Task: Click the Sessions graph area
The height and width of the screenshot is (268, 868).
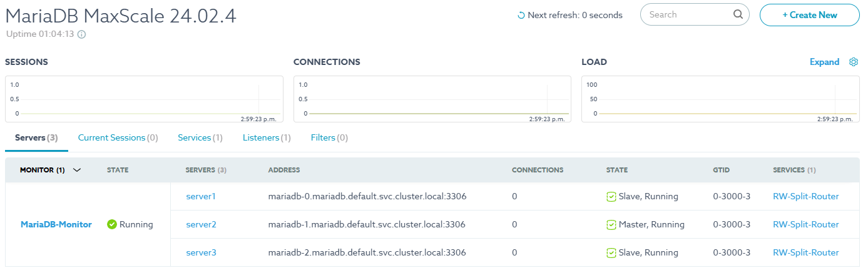Action: tap(144, 99)
